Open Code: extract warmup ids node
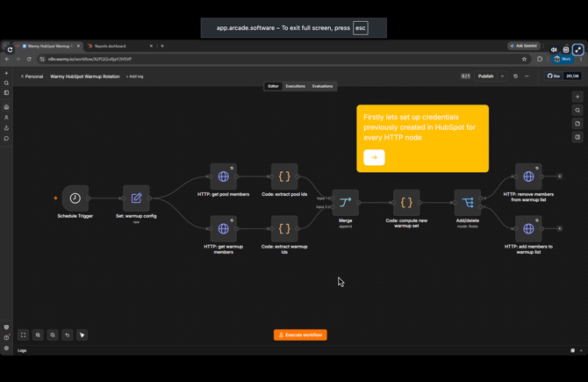Image resolution: width=588 pixels, height=382 pixels. click(x=284, y=228)
